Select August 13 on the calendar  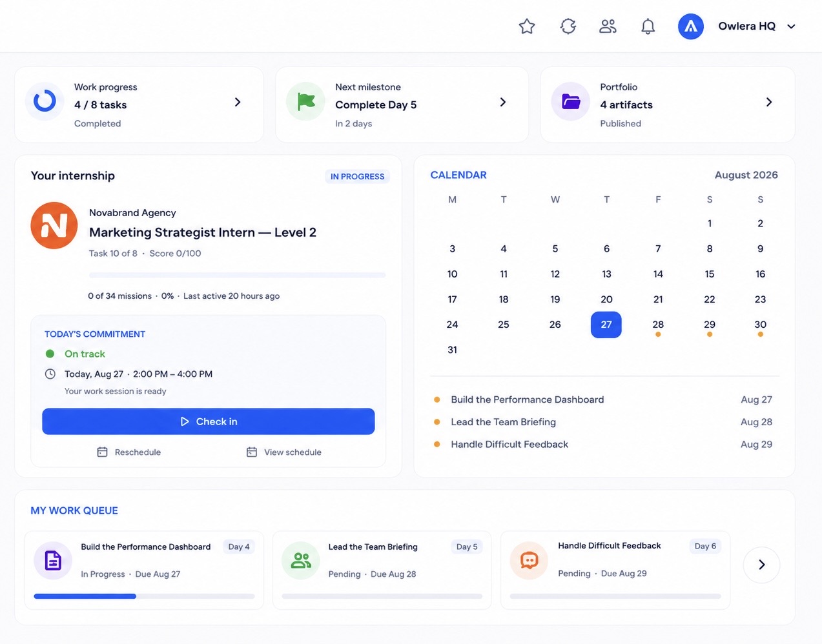606,274
